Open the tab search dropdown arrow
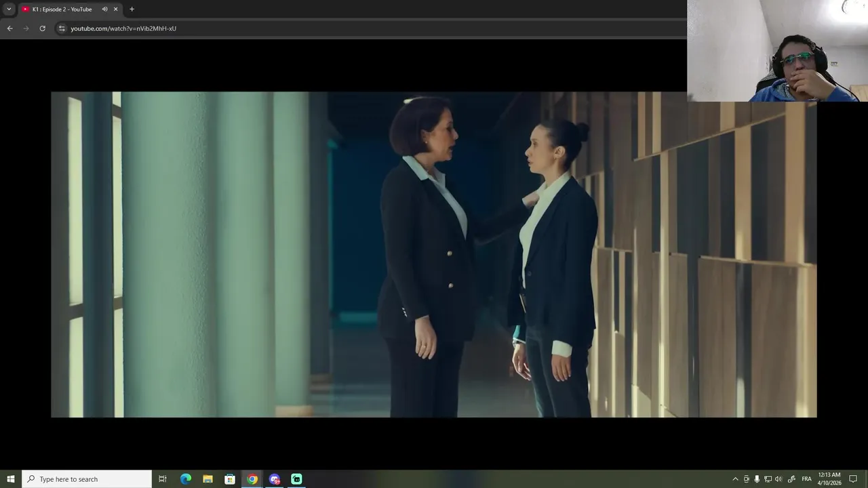 [x=9, y=9]
